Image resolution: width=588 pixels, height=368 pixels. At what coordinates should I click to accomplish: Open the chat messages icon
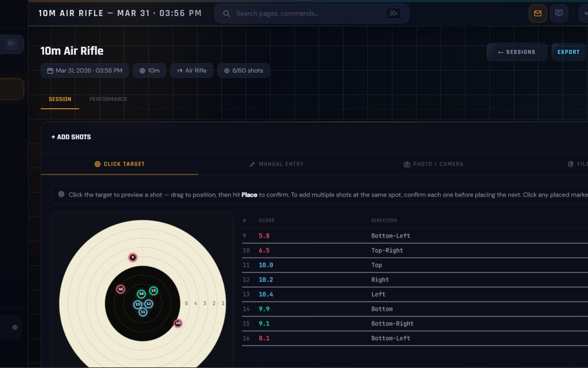tap(559, 14)
